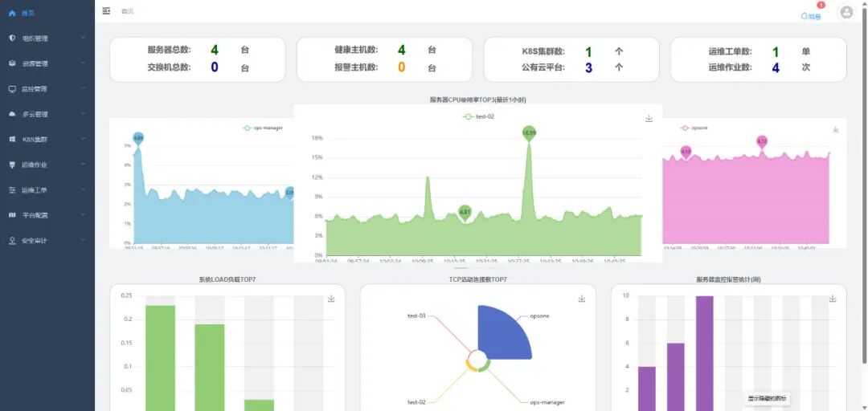The width and height of the screenshot is (868, 411).
Task: Click the grid icon beside K8S集群
Action: 12,140
